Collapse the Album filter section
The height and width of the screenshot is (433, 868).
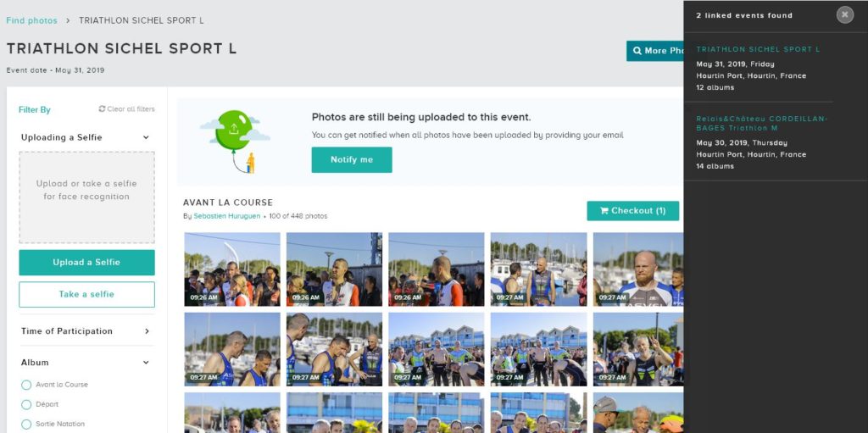pos(146,362)
